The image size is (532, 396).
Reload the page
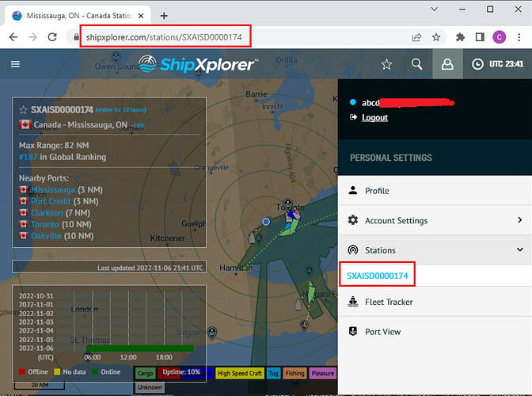coord(52,37)
